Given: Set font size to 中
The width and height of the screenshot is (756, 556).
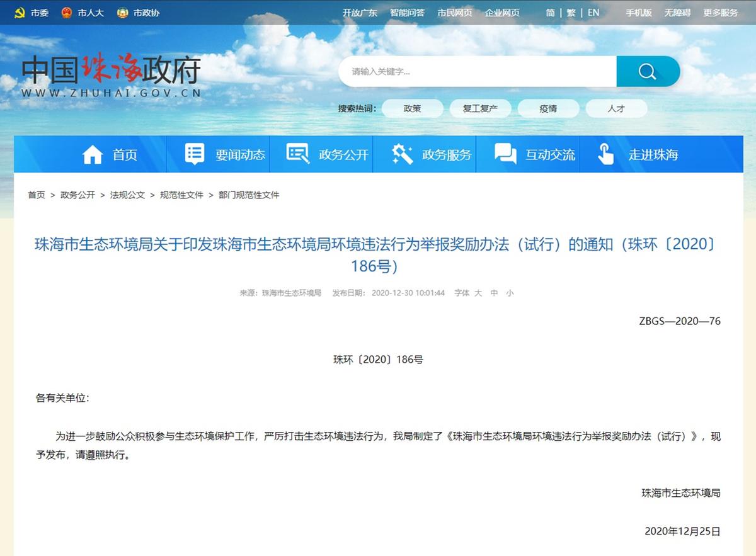Looking at the screenshot, I should coord(494,293).
